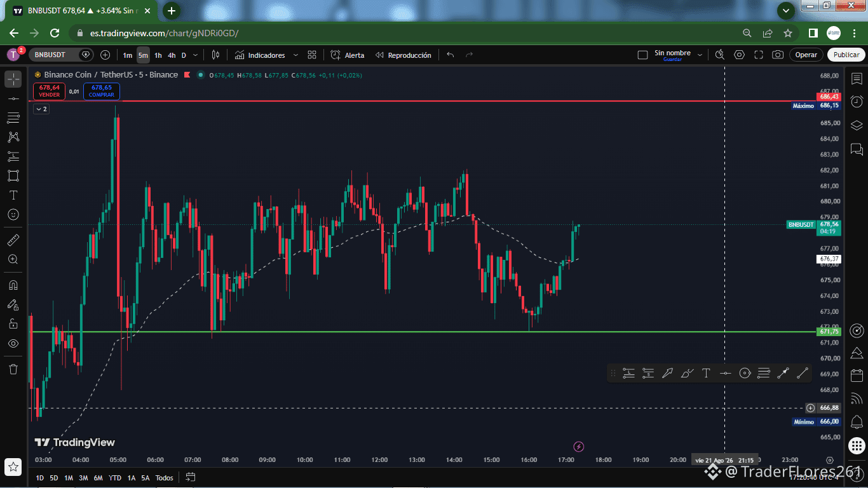The width and height of the screenshot is (868, 488).
Task: Switch to the daily D timeframe
Action: [184, 55]
